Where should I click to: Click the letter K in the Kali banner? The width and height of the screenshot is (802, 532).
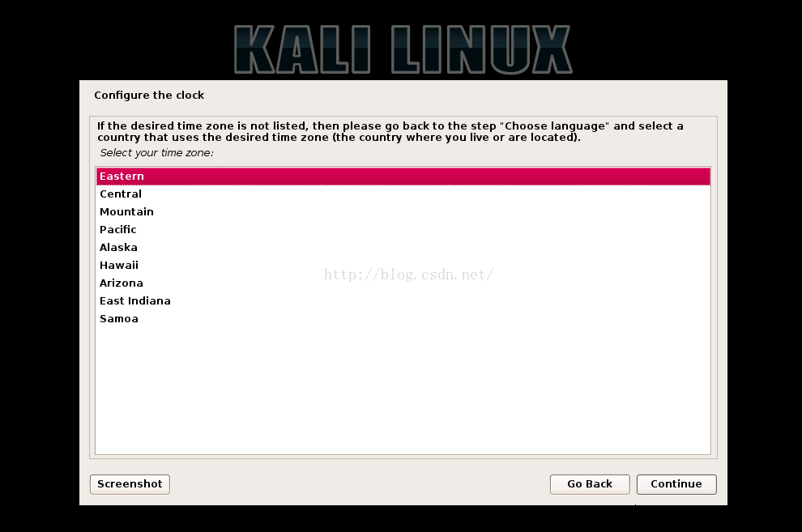(x=254, y=49)
